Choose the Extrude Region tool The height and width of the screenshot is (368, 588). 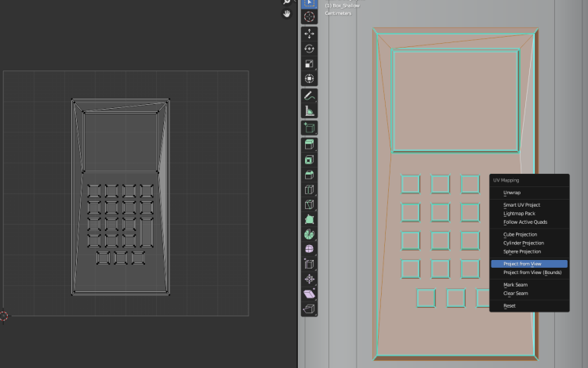click(309, 145)
